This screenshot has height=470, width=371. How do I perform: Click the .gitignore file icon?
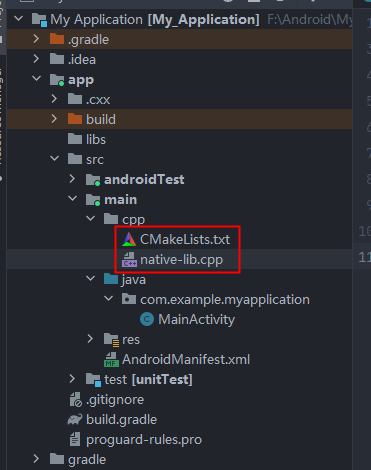click(75, 399)
